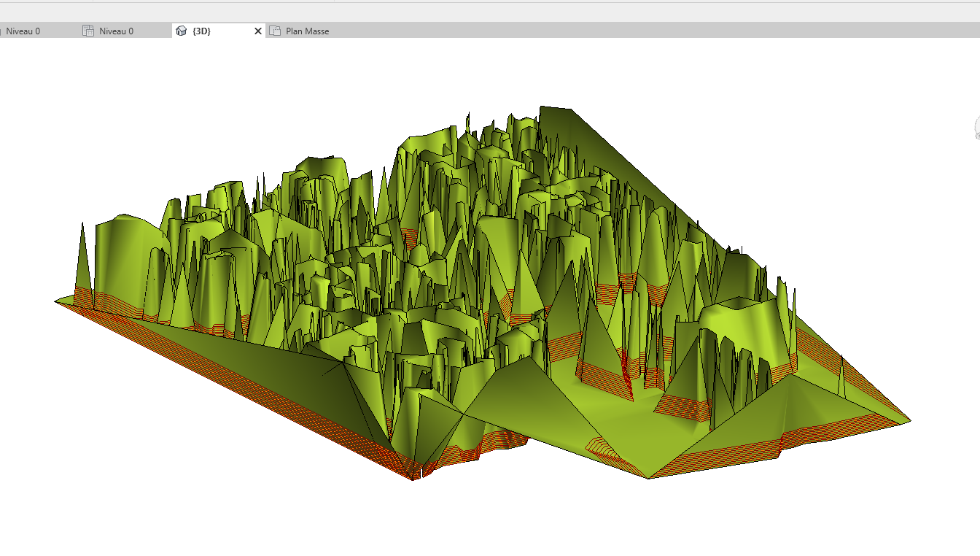Close the {3D} view tab
The height and width of the screenshot is (556, 980).
click(257, 31)
